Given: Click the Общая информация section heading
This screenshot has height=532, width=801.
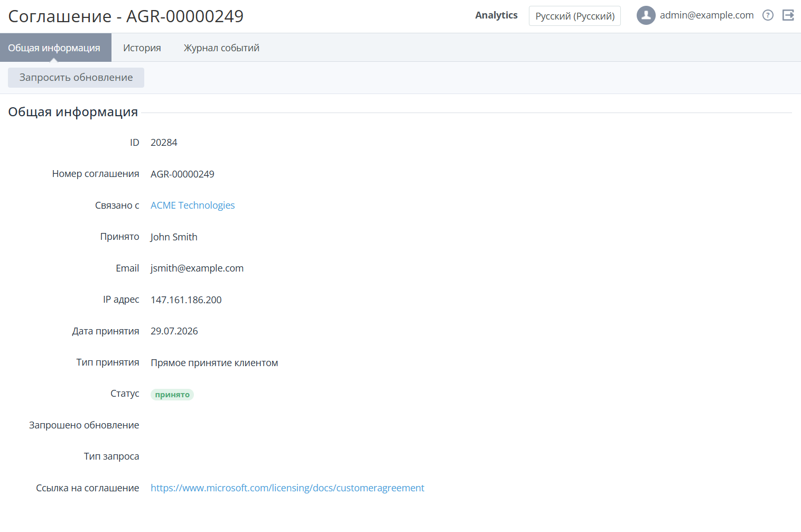Looking at the screenshot, I should [x=73, y=112].
